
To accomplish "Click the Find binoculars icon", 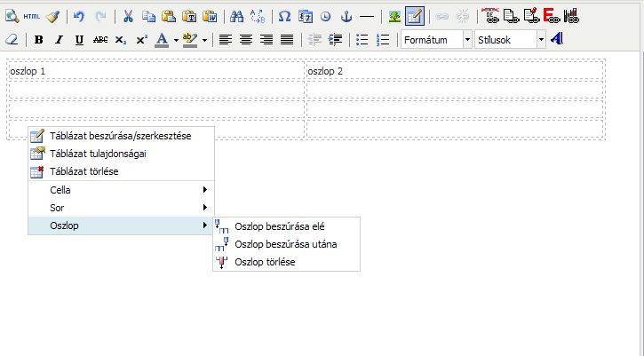I will click(x=236, y=16).
